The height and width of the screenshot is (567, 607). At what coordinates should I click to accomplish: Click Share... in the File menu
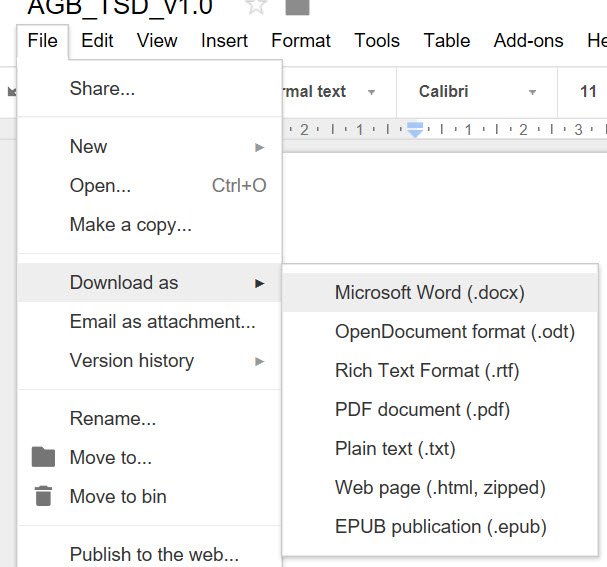[102, 89]
